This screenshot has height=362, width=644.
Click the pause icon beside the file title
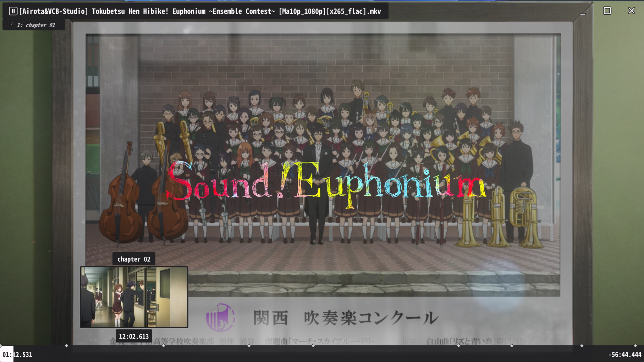click(x=13, y=11)
